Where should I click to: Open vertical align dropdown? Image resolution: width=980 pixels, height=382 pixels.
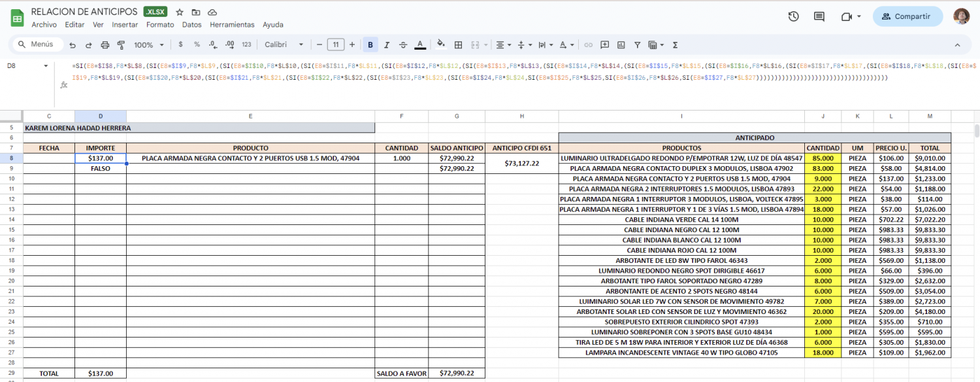[524, 44]
